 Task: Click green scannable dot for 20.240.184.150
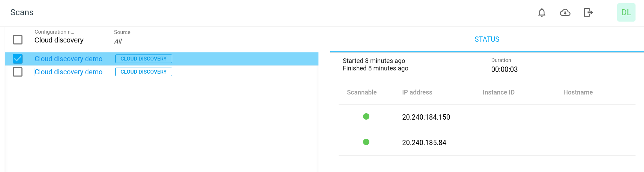[366, 116]
